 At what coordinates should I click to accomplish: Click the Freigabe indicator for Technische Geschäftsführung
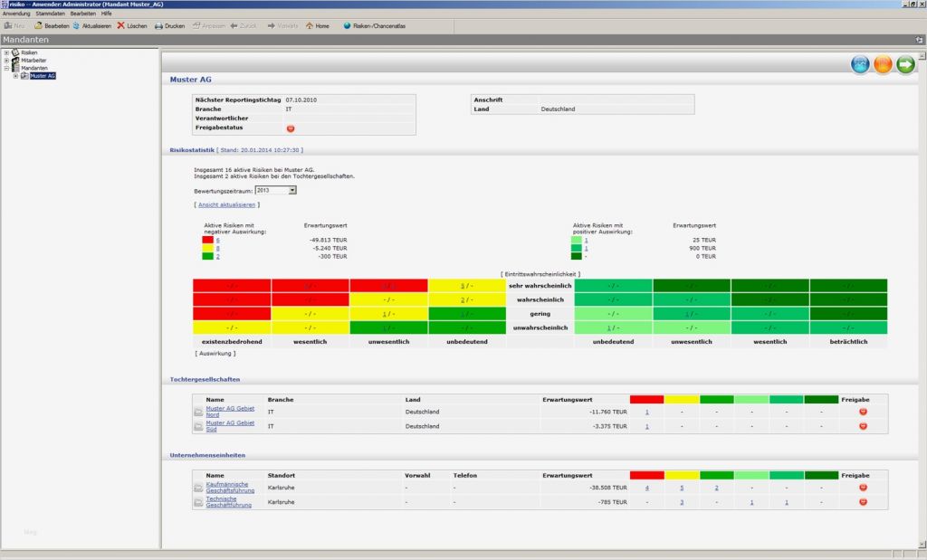pos(863,501)
